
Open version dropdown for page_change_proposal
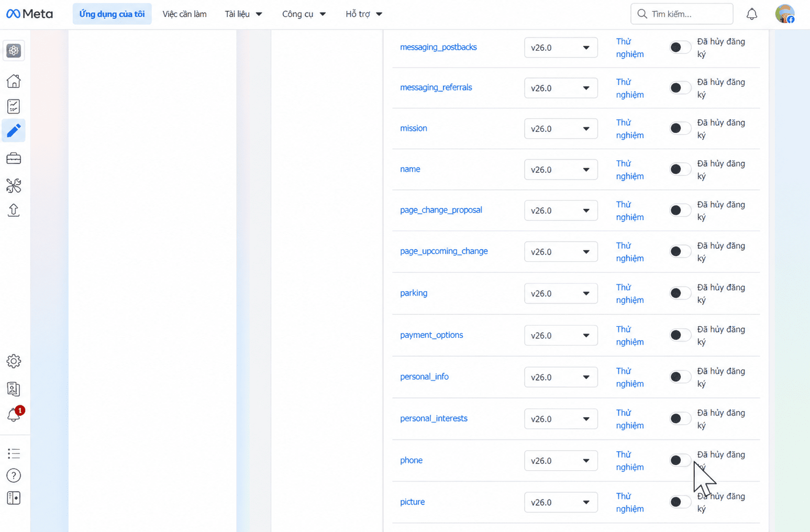561,210
